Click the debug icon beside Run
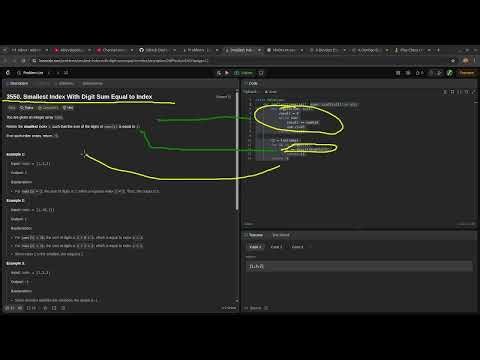 pos(219,73)
